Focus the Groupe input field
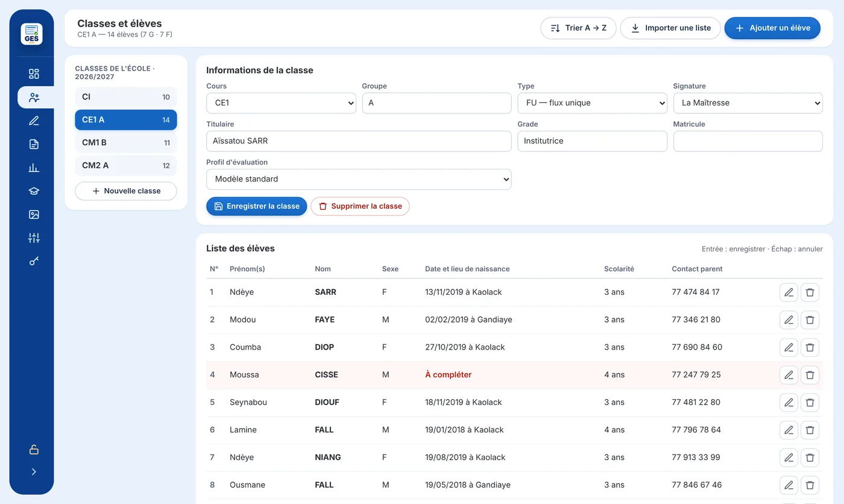Image resolution: width=844 pixels, height=504 pixels. (436, 103)
